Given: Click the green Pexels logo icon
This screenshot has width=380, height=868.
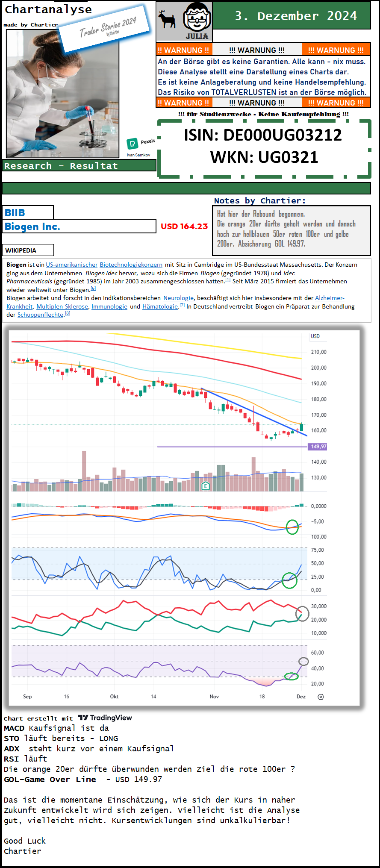Looking at the screenshot, I should 132,144.
